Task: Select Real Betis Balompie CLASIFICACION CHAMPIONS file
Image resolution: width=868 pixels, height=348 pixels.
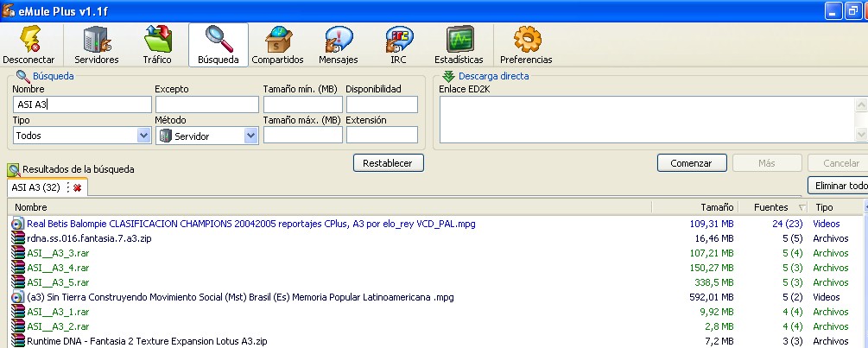Action: point(250,224)
